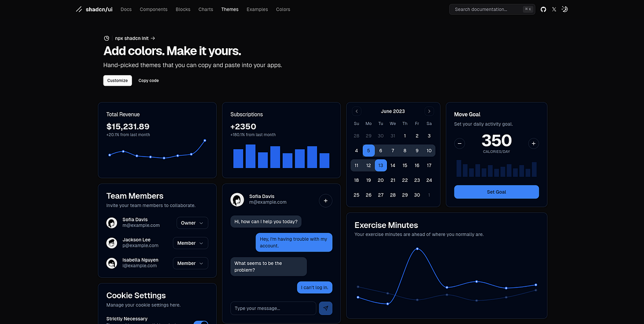Click the plus icon beside Sofia Davis chat header
Viewport: 644px width, 324px height.
pos(326,200)
